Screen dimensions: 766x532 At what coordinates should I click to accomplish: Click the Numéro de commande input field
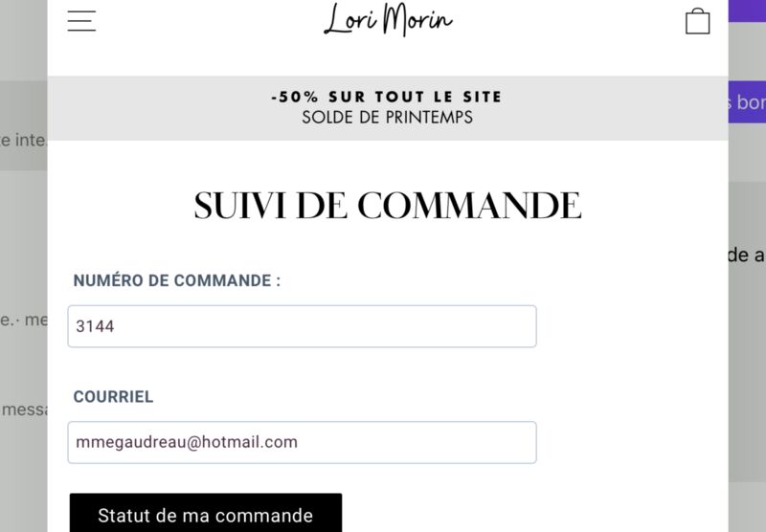[302, 326]
